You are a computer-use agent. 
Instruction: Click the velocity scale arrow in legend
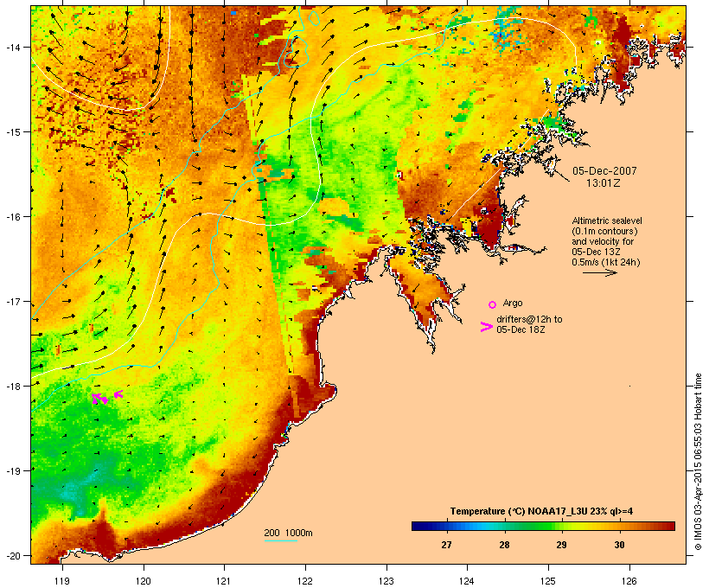[x=599, y=272]
